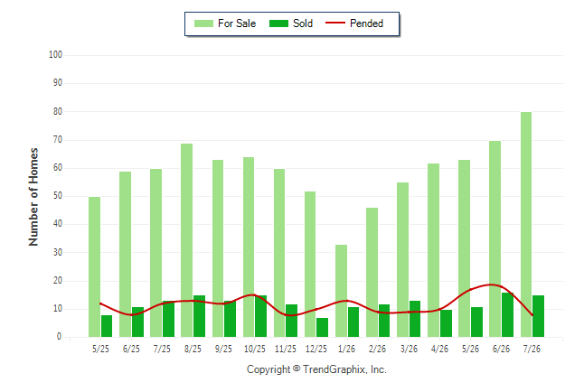Click the Pended red line legend marker

coord(335,23)
